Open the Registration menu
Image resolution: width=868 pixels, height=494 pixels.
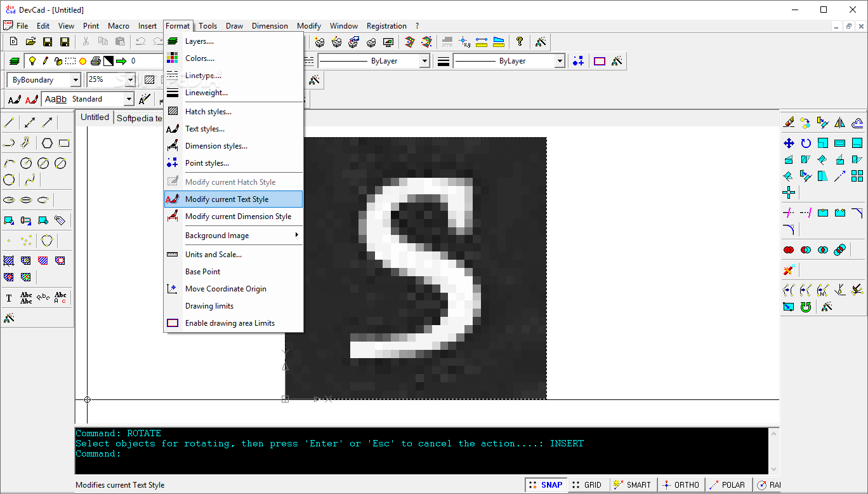coord(386,26)
